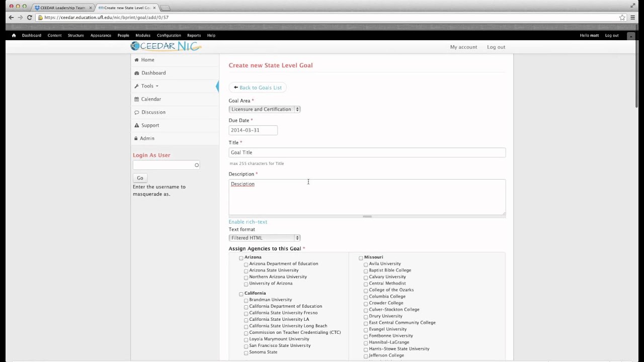Click the Tools wrench icon
This screenshot has height=362, width=644.
coord(136,86)
